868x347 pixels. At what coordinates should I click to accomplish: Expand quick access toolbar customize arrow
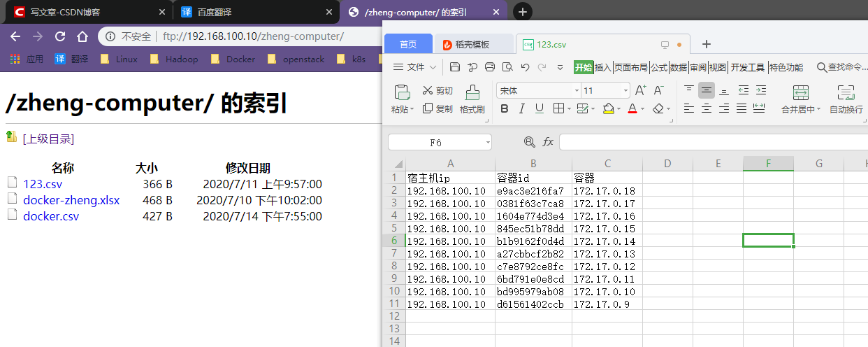560,67
